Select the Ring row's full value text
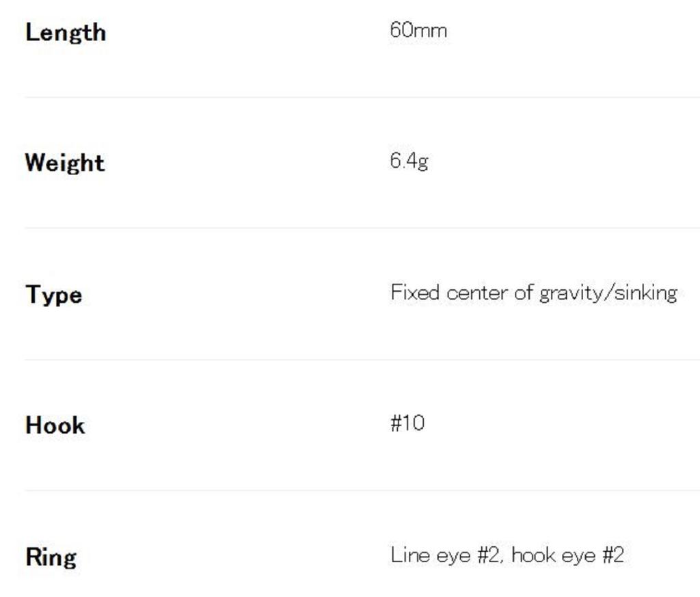 pyautogui.click(x=507, y=554)
